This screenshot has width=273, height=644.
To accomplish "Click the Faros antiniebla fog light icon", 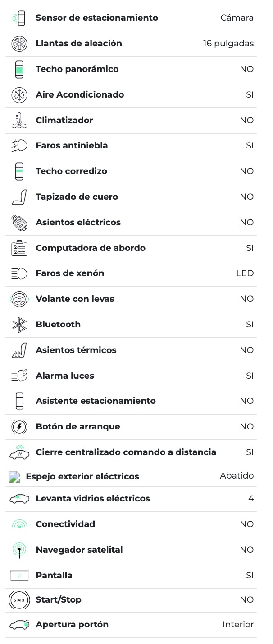I will 19,146.
